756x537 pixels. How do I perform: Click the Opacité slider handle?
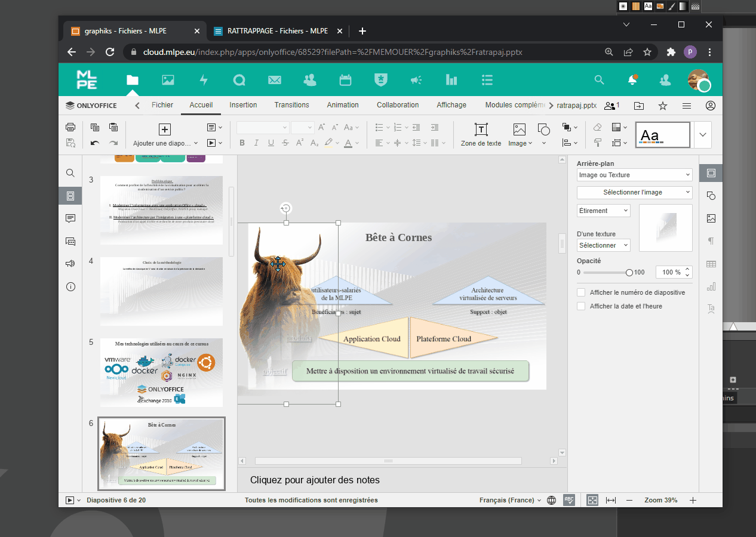(629, 272)
